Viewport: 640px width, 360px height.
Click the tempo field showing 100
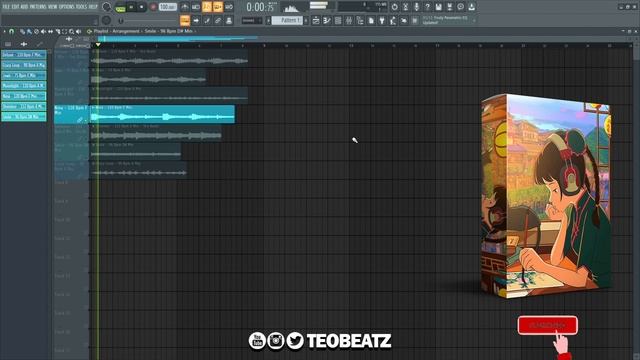[167, 7]
